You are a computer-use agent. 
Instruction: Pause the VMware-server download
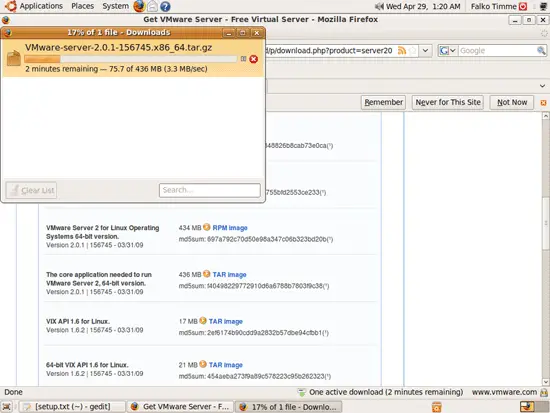pyautogui.click(x=243, y=59)
